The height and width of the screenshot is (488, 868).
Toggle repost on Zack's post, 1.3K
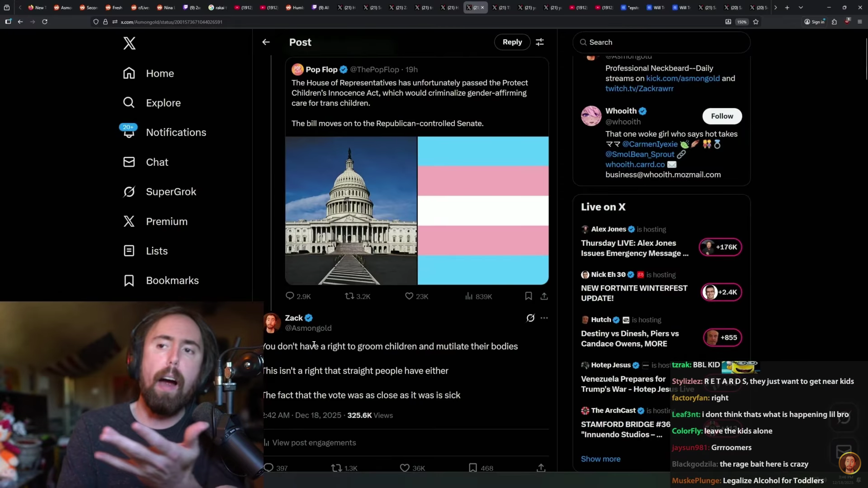(x=336, y=468)
